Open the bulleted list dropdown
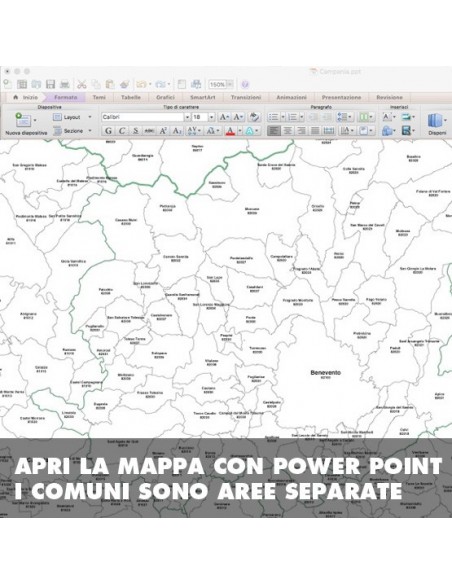The height and width of the screenshot is (584, 452). 283,117
